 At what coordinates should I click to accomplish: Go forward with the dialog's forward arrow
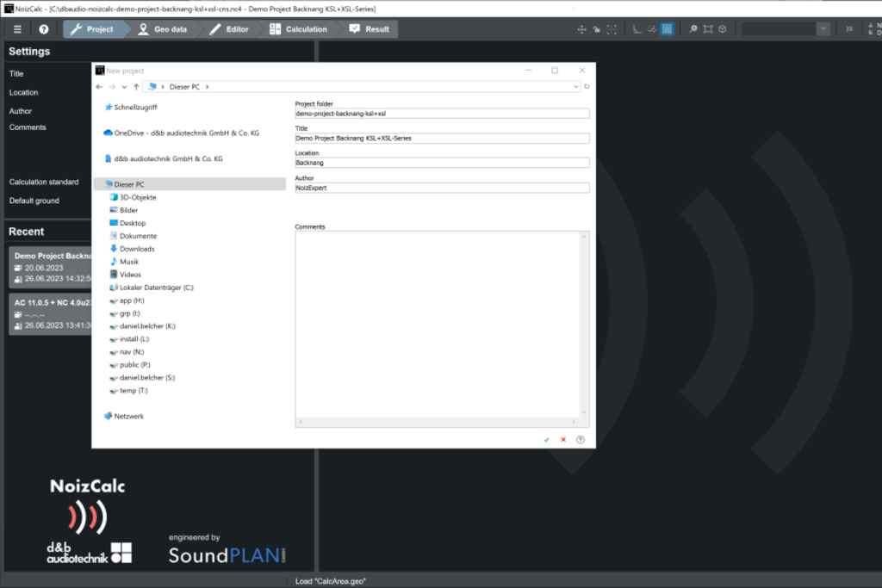112,87
